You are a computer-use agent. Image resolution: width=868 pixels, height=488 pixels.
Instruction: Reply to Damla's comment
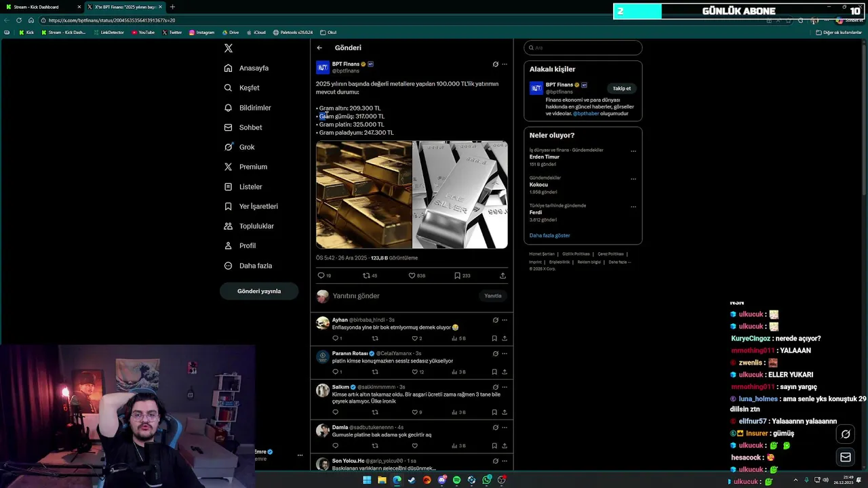click(x=335, y=446)
